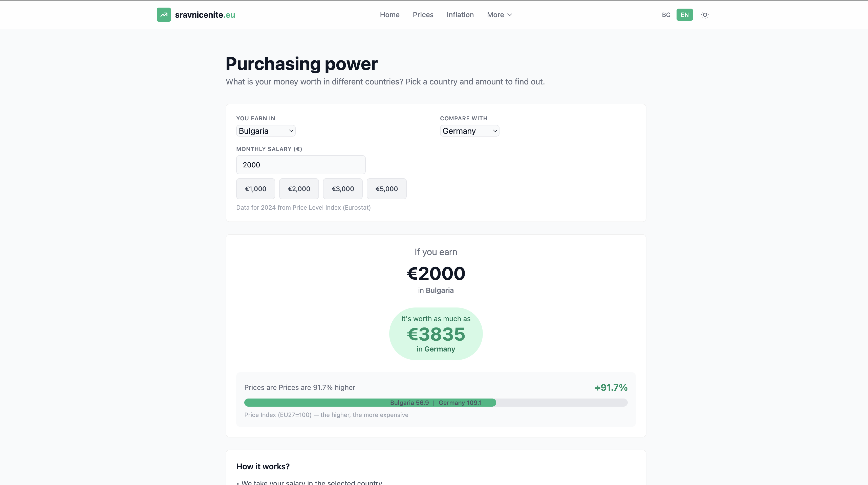Open the 'Compare with' Germany dropdown
This screenshot has height=485, width=868.
click(x=470, y=131)
